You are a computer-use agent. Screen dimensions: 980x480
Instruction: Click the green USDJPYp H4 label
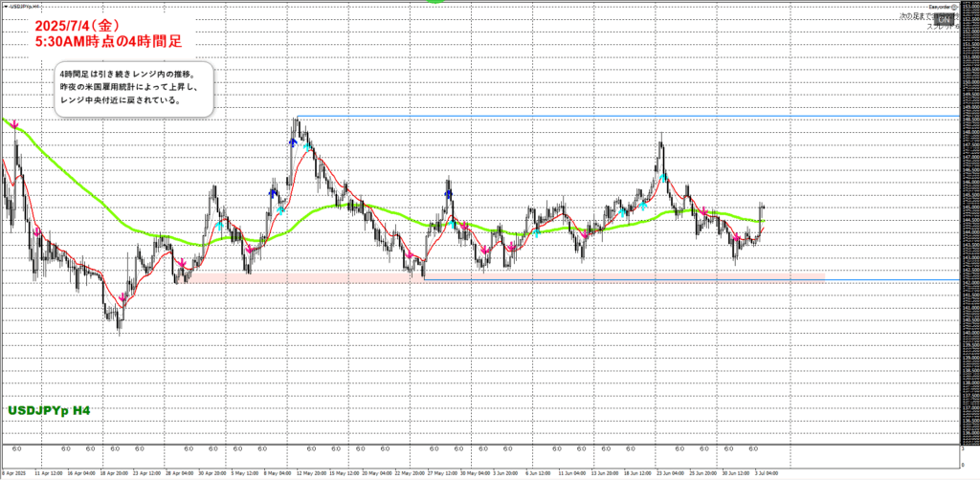[49, 411]
